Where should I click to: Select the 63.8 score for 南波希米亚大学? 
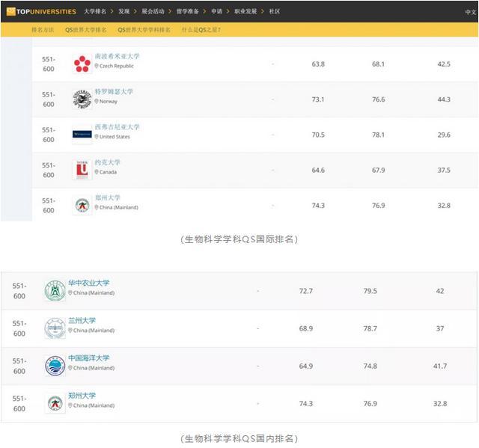coord(318,64)
